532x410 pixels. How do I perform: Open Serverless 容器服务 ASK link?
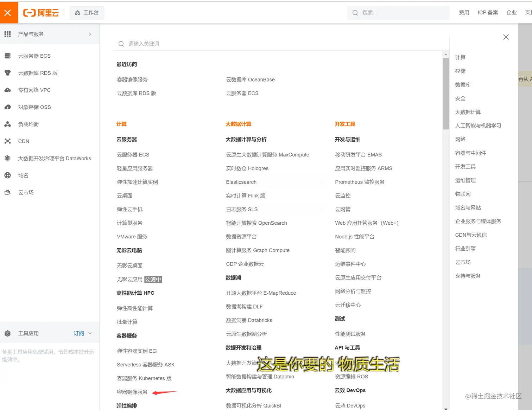point(146,365)
